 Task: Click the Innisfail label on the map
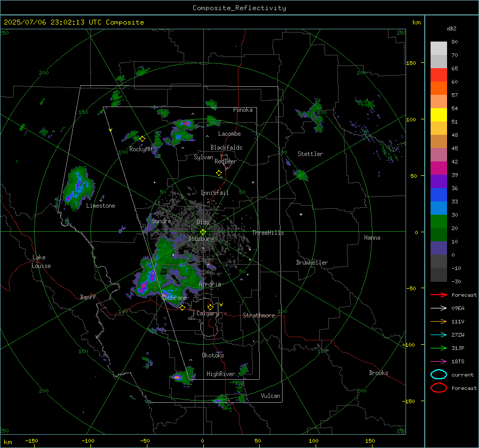pos(214,193)
